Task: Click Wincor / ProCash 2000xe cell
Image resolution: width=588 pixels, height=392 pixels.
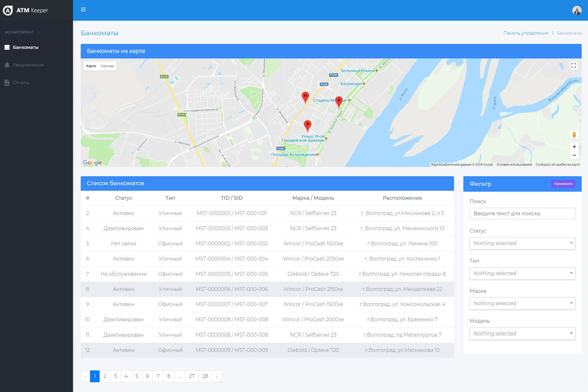Action: 313,319
